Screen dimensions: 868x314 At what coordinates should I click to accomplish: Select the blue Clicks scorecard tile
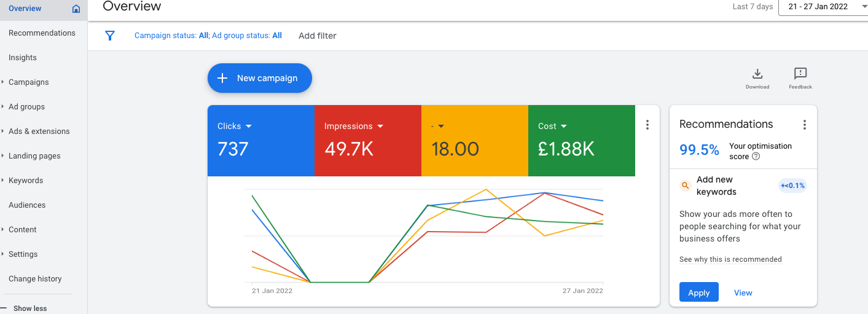pyautogui.click(x=261, y=141)
